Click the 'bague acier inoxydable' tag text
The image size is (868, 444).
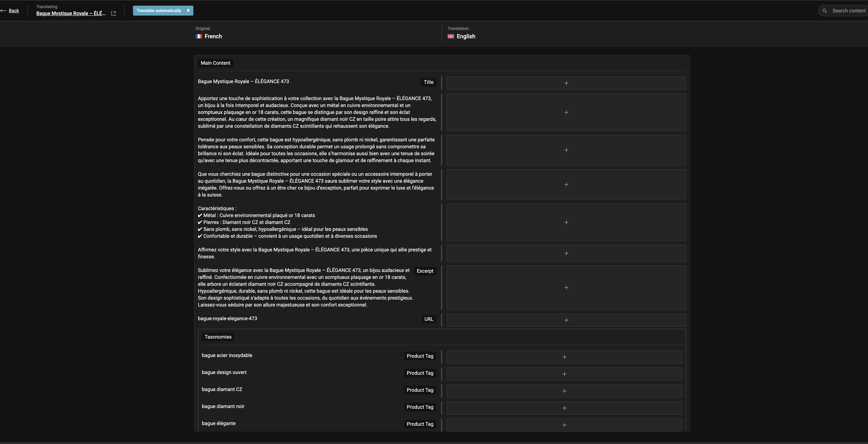[x=227, y=355]
